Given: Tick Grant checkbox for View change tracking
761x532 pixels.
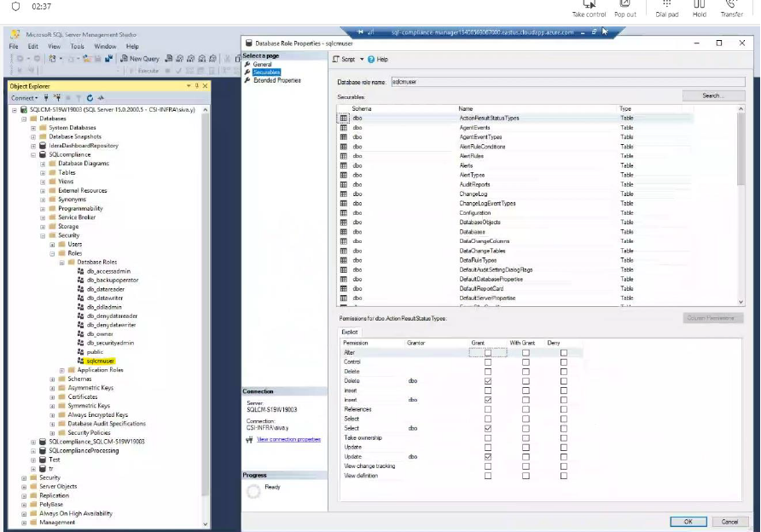Looking at the screenshot, I should [x=488, y=466].
